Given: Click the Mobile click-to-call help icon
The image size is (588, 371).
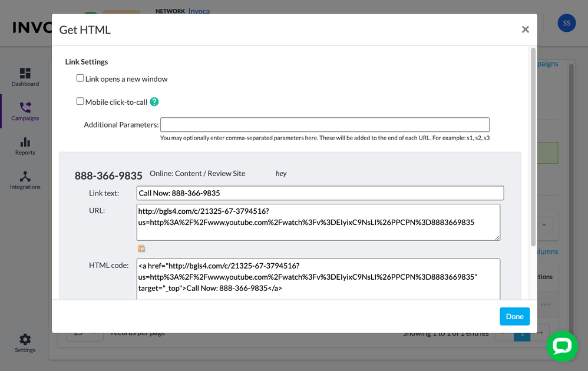Looking at the screenshot, I should 154,102.
